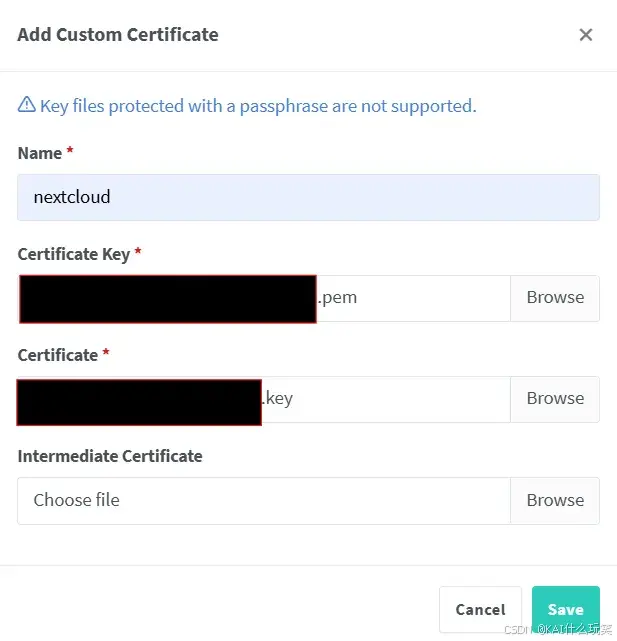Viewport: 617px width, 641px height.
Task: Click the Add Custom Certificate title
Action: [x=118, y=35]
